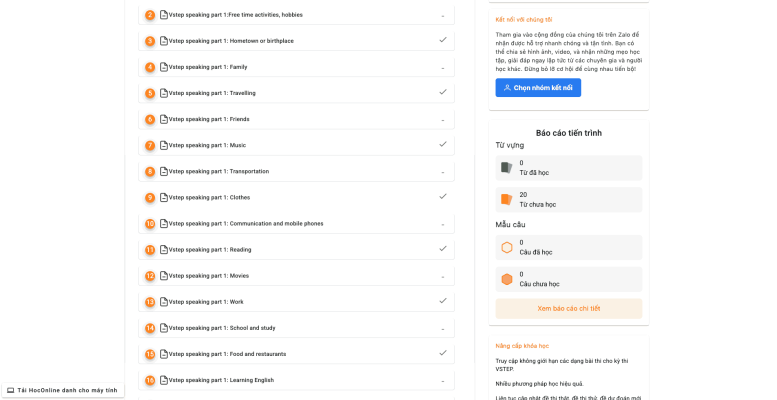
Task: Open the School and study lesson
Action: pos(296,328)
